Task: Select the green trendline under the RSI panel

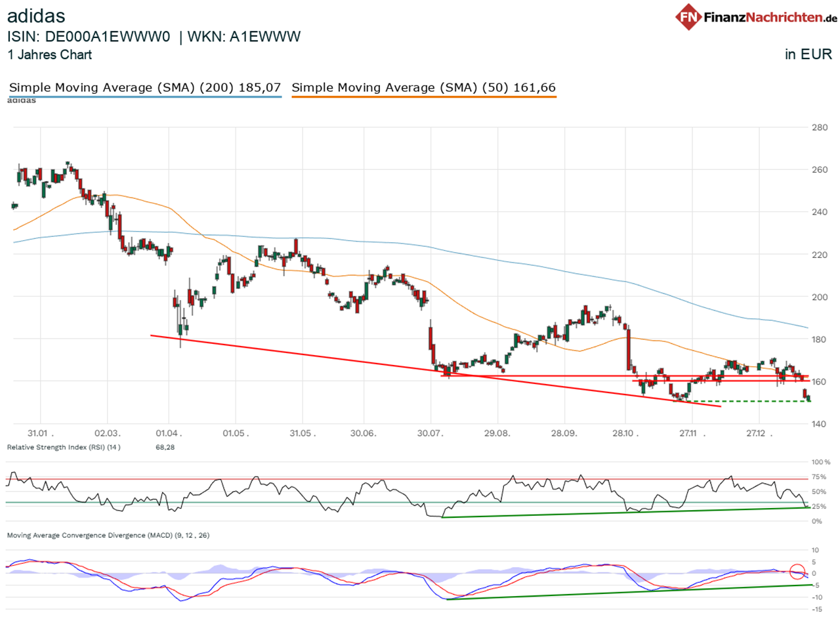Action: (623, 513)
